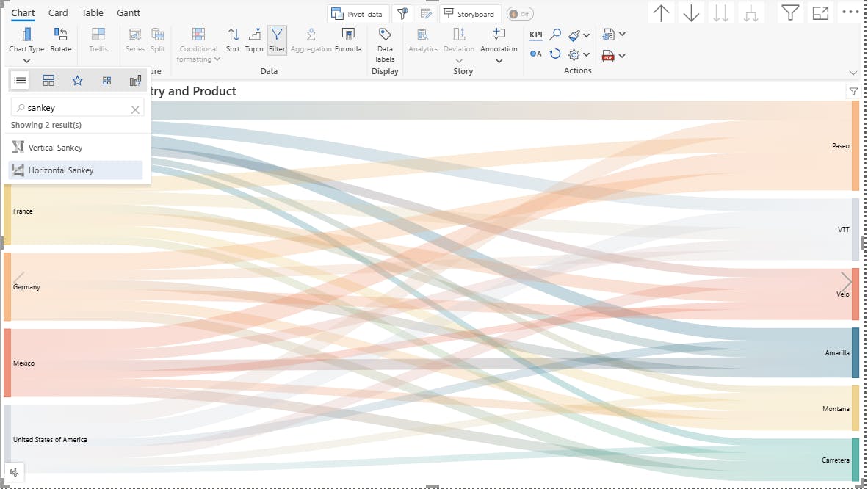Click the edit grid icon beside Storyboard
Viewport: 868px width, 489px height.
(426, 14)
